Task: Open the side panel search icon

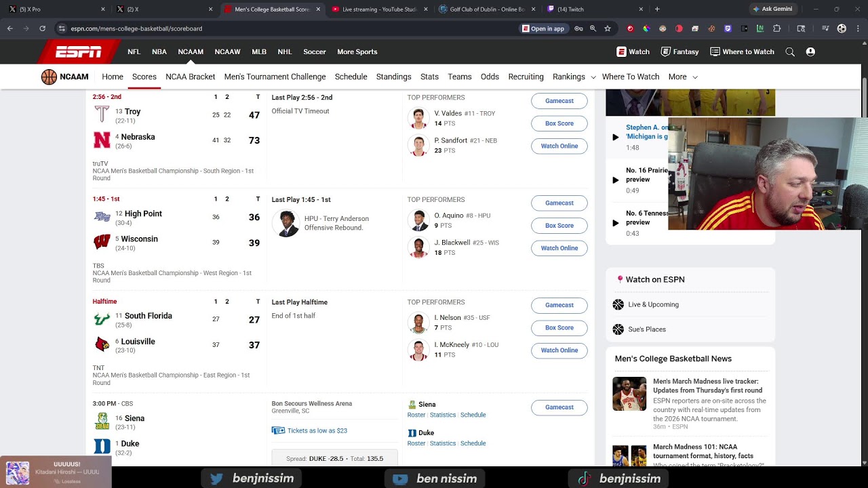Action: pyautogui.click(x=801, y=28)
